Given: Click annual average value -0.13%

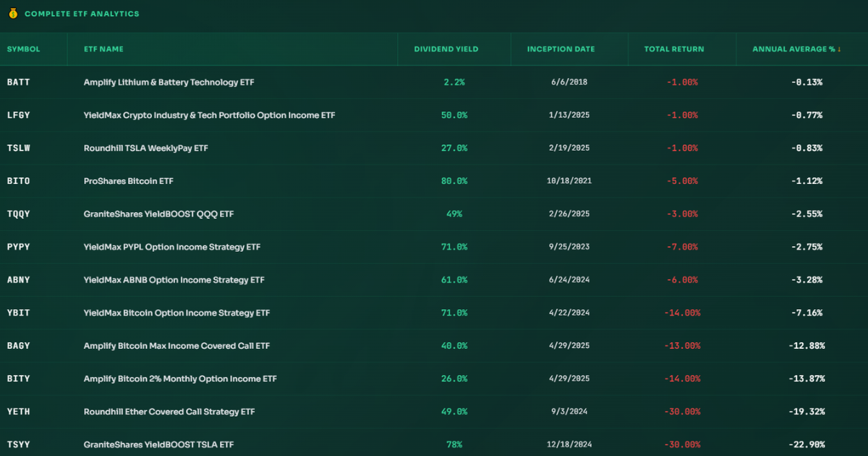Looking at the screenshot, I should coord(807,83).
